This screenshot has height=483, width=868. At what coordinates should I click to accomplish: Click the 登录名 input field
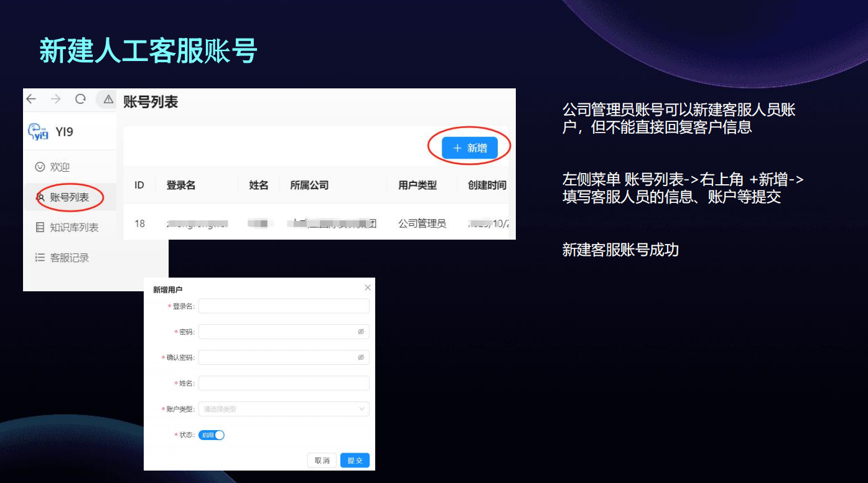click(284, 306)
